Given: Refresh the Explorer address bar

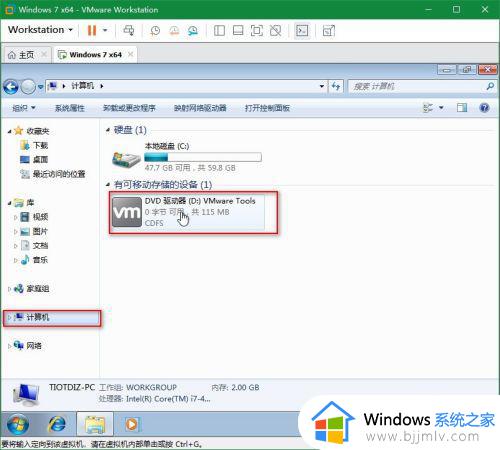Looking at the screenshot, I should point(336,86).
